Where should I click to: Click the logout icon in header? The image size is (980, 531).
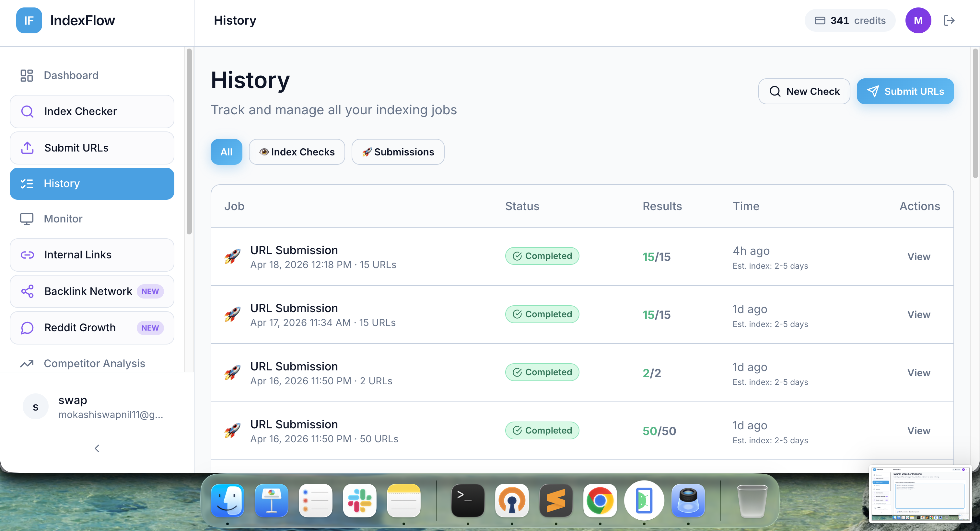point(949,20)
